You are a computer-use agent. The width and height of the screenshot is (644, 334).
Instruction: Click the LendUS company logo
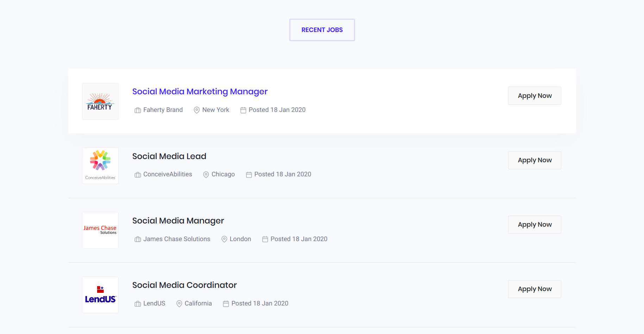tap(100, 295)
